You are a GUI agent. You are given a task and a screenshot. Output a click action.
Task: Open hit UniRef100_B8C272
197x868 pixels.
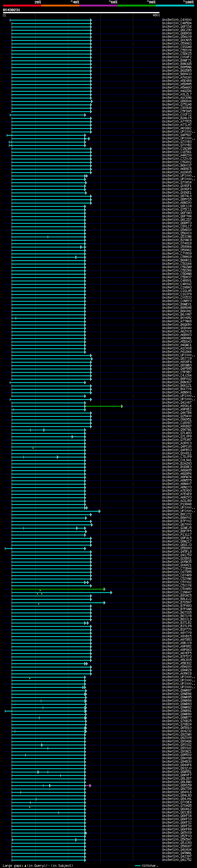177,515
